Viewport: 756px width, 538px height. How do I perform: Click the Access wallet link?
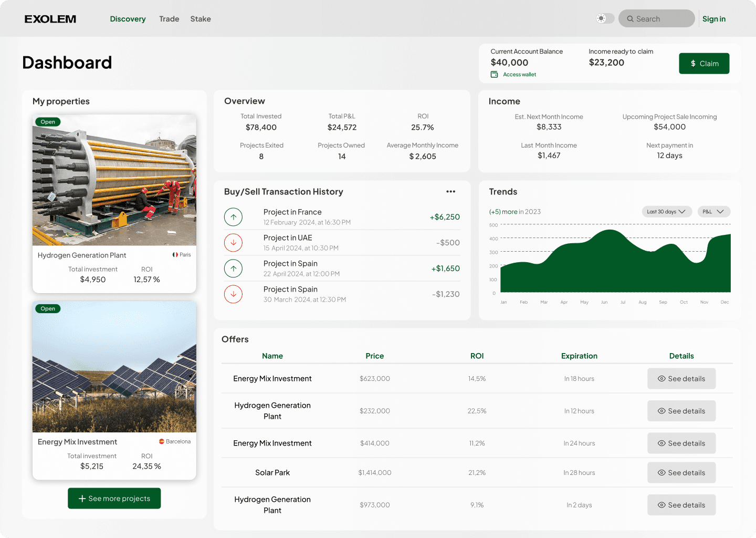click(x=519, y=75)
